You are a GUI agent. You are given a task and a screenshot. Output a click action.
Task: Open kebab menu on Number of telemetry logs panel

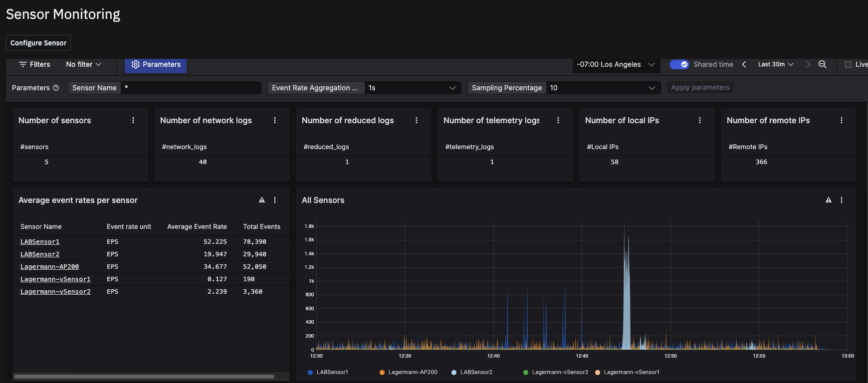(x=558, y=120)
